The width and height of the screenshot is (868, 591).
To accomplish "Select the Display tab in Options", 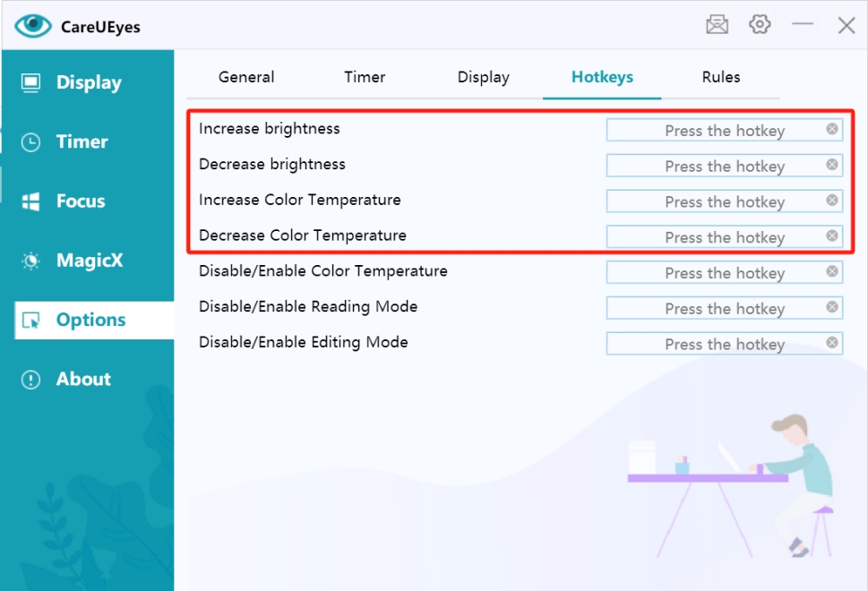I will click(483, 77).
